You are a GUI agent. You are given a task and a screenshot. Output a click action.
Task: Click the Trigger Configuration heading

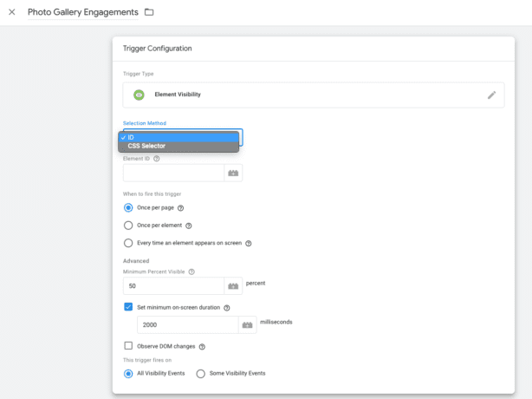pyautogui.click(x=157, y=49)
